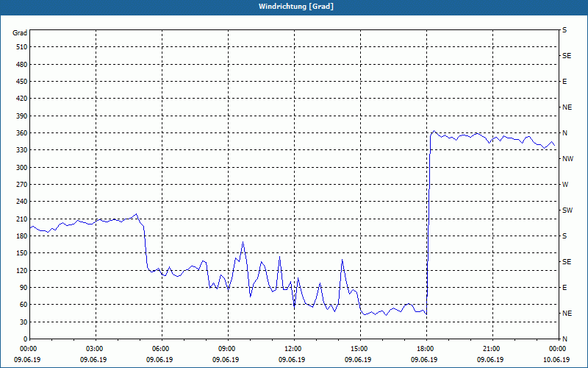588x368 pixels.
Task: Select the 390 y-axis value
Action: (x=22, y=116)
